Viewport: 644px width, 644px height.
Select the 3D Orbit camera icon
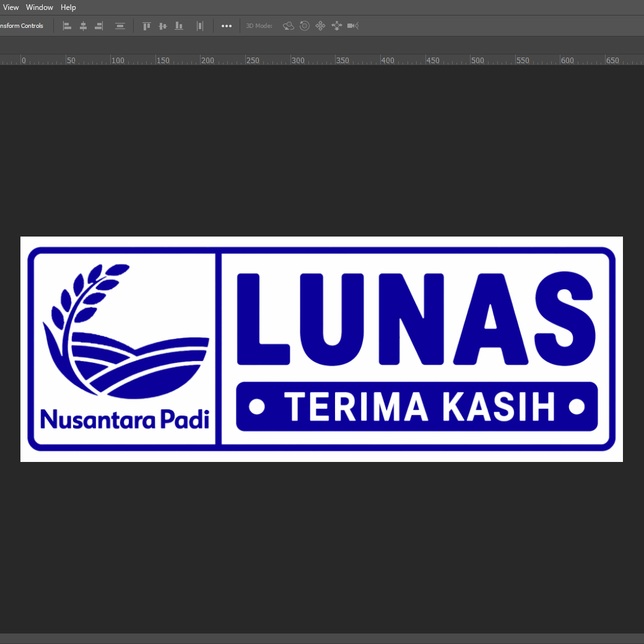pyautogui.click(x=289, y=26)
